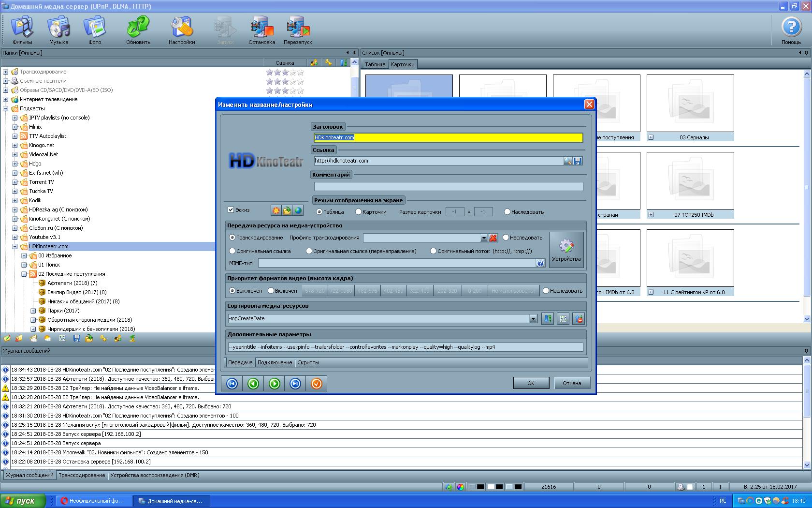
Task: Click the Отмена button
Action: click(572, 383)
